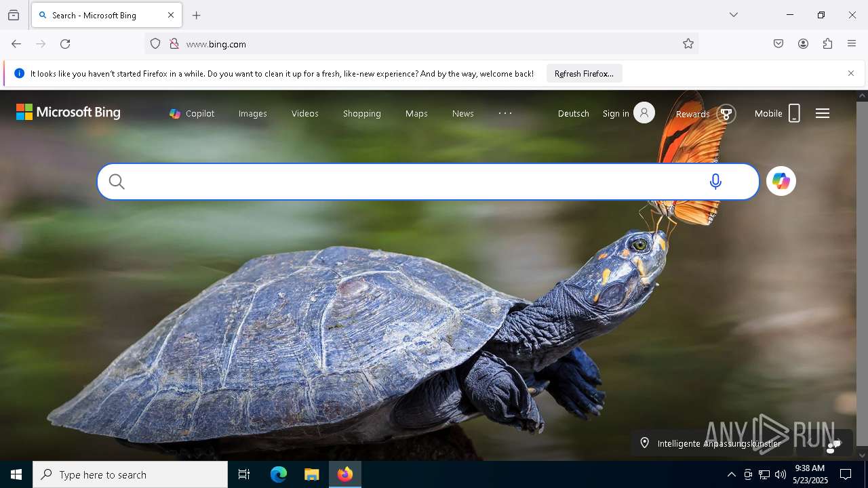Switch language to Deutsch
The width and height of the screenshot is (868, 488).
point(574,113)
